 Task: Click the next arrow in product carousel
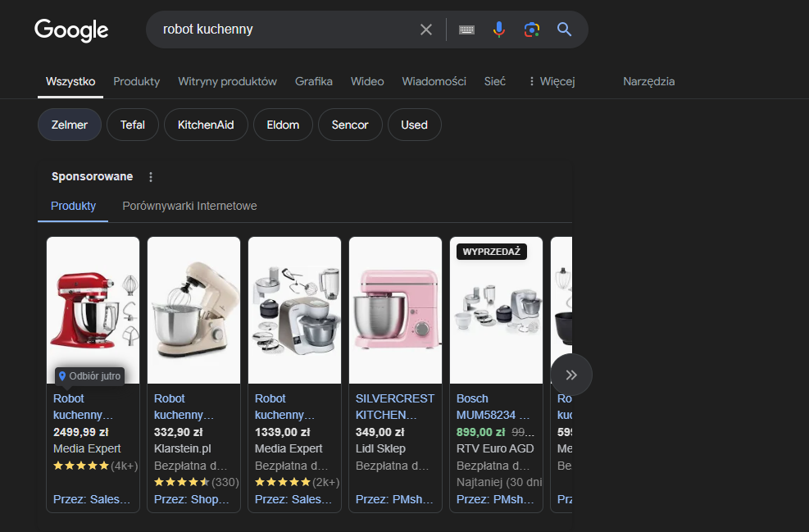(571, 375)
